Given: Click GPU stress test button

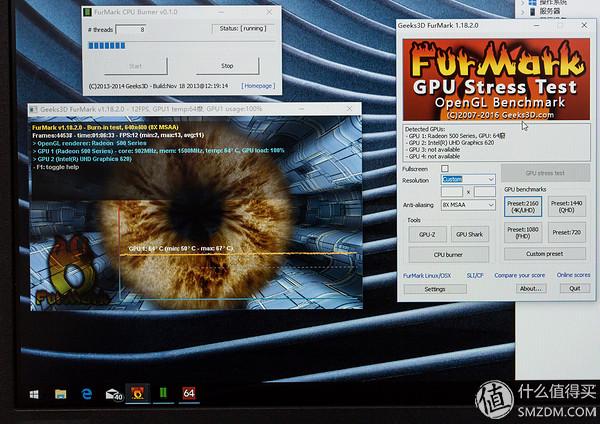Looking at the screenshot, I should click(545, 173).
